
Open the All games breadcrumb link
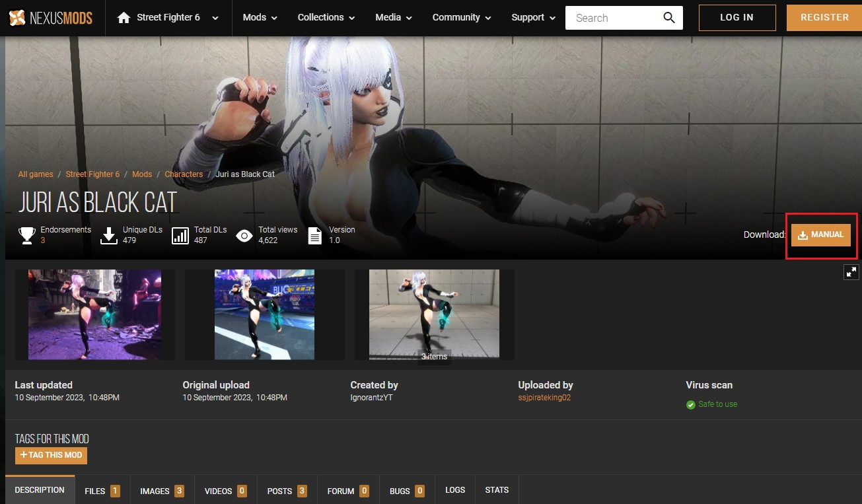(x=36, y=174)
